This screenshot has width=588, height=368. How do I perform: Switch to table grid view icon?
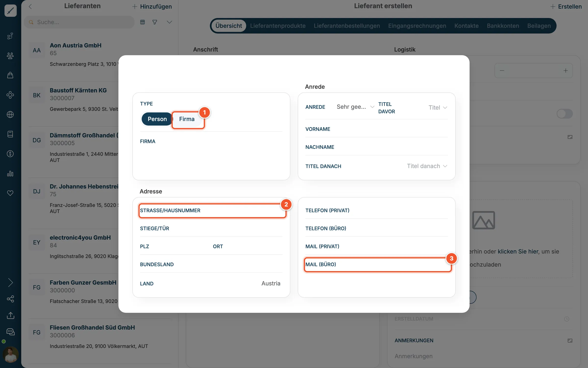(142, 22)
